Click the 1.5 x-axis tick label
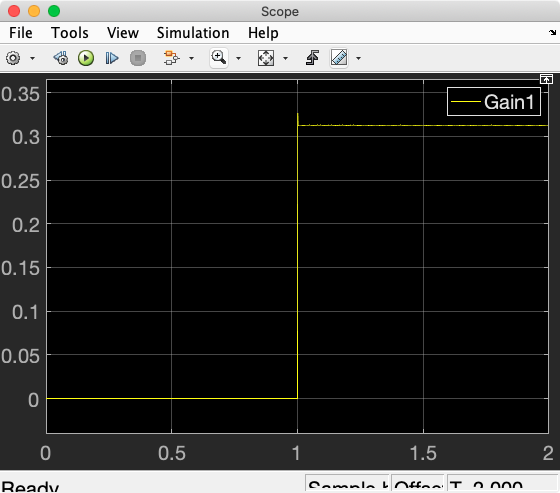The height and width of the screenshot is (493, 560). pyautogui.click(x=423, y=453)
